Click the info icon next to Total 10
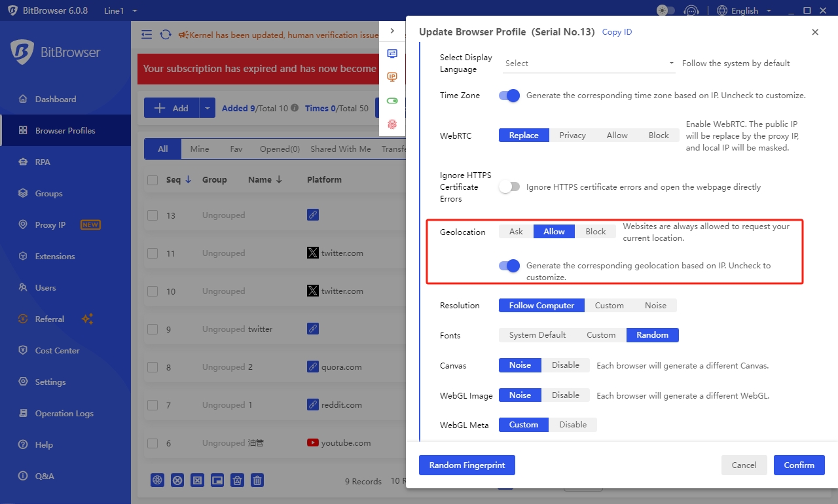 pyautogui.click(x=295, y=108)
